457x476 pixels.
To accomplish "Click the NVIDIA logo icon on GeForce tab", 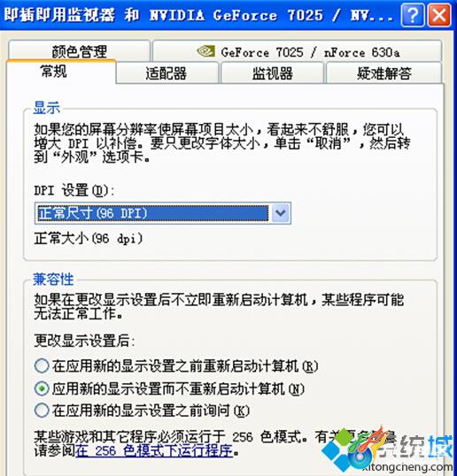I will click(206, 51).
